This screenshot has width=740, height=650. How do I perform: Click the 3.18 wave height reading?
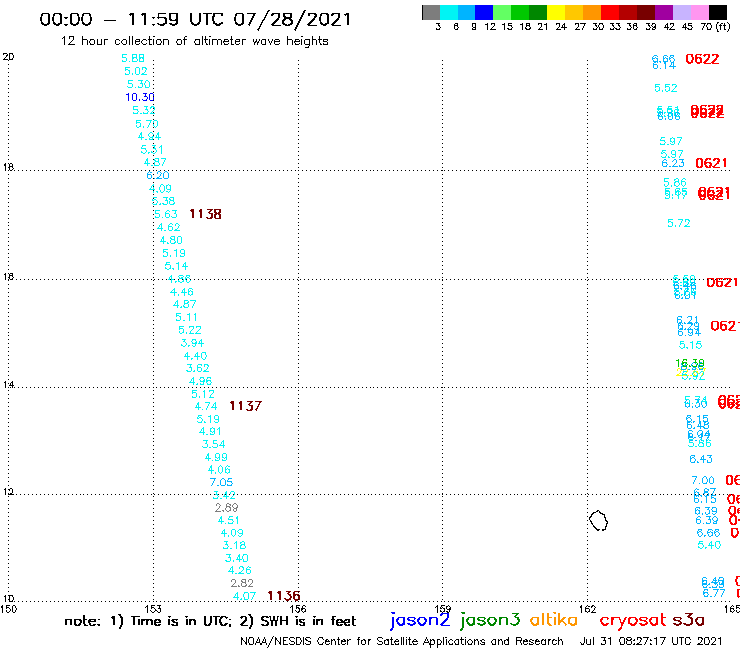235,546
